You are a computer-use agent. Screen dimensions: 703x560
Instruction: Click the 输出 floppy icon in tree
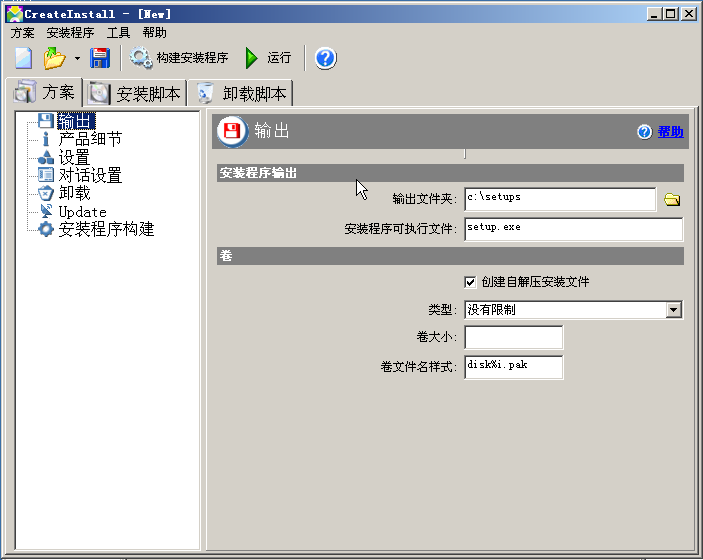[x=46, y=121]
